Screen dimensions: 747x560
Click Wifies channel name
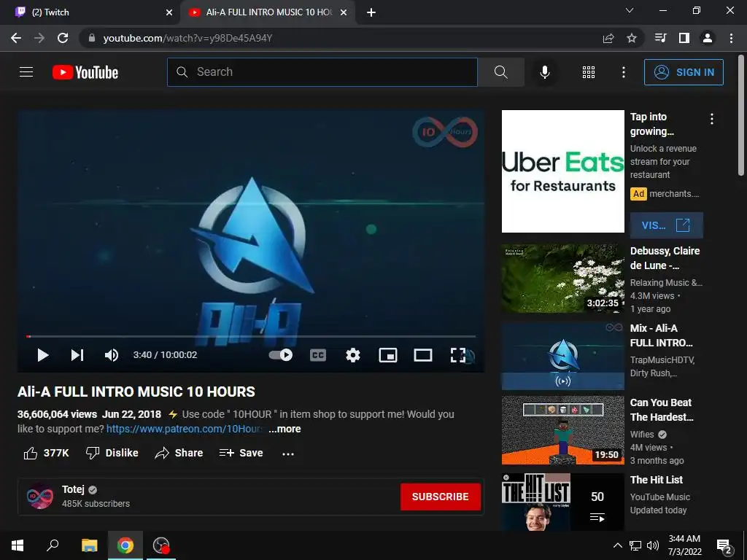coord(642,435)
